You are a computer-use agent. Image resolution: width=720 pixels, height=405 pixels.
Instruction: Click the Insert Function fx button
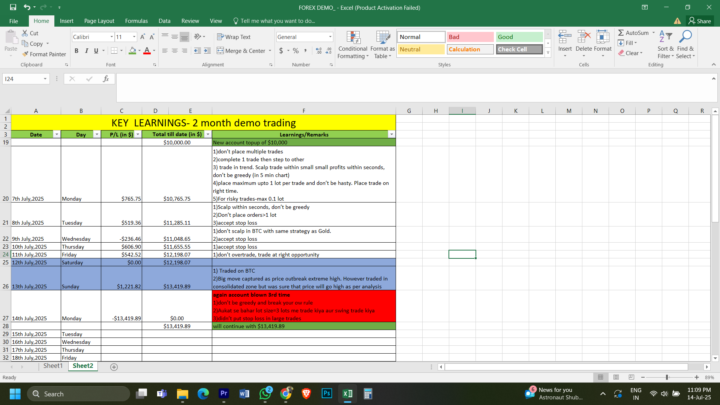point(106,79)
